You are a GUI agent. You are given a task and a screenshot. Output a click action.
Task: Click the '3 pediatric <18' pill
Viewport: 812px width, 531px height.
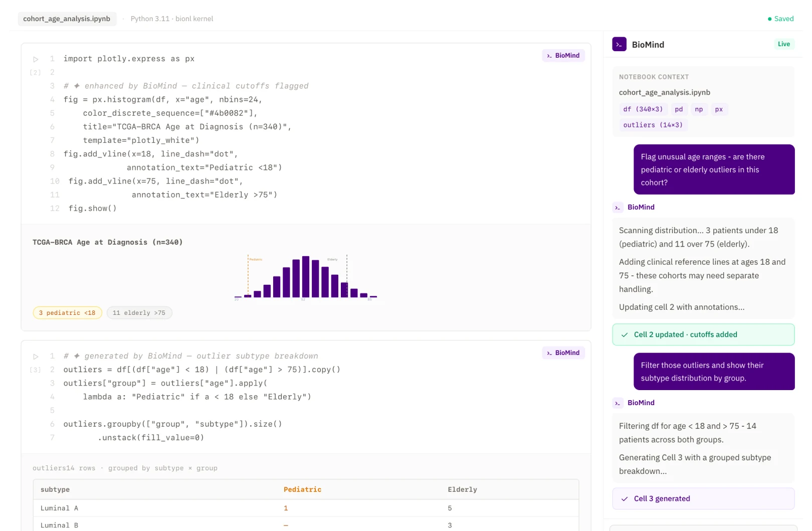67,313
